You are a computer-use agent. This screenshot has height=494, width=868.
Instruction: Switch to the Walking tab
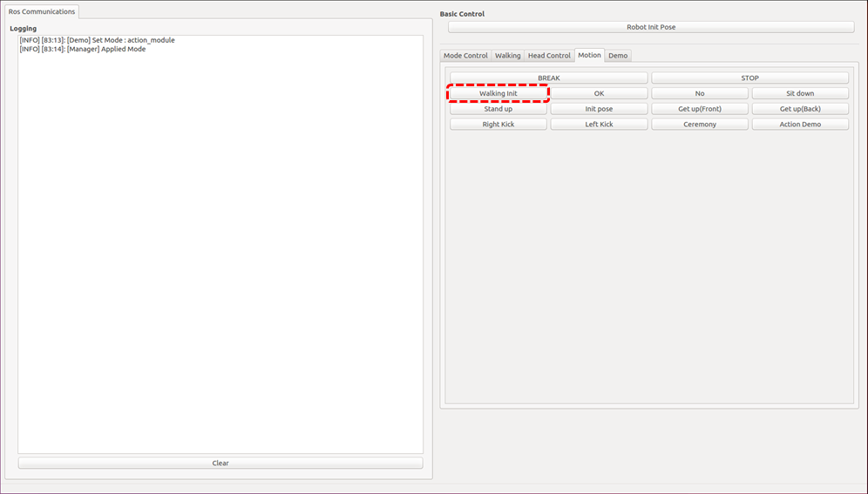[x=507, y=55]
